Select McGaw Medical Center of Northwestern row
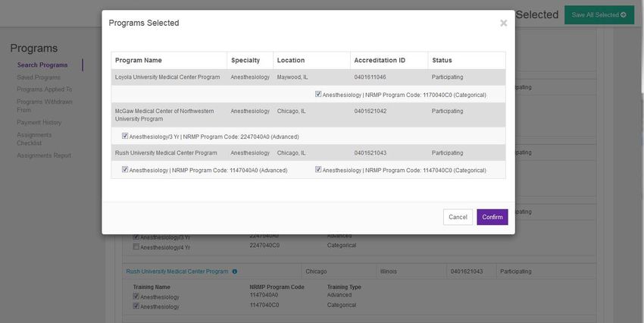The width and height of the screenshot is (644, 323). (308, 115)
